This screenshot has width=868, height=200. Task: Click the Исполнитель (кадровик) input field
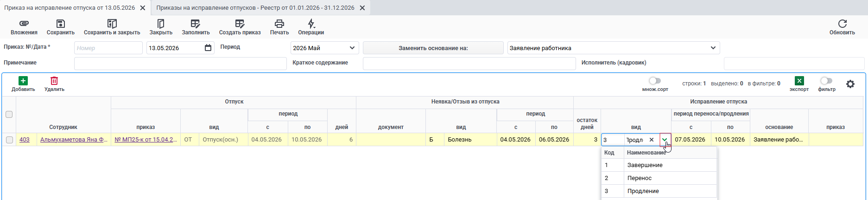pyautogui.click(x=794, y=64)
